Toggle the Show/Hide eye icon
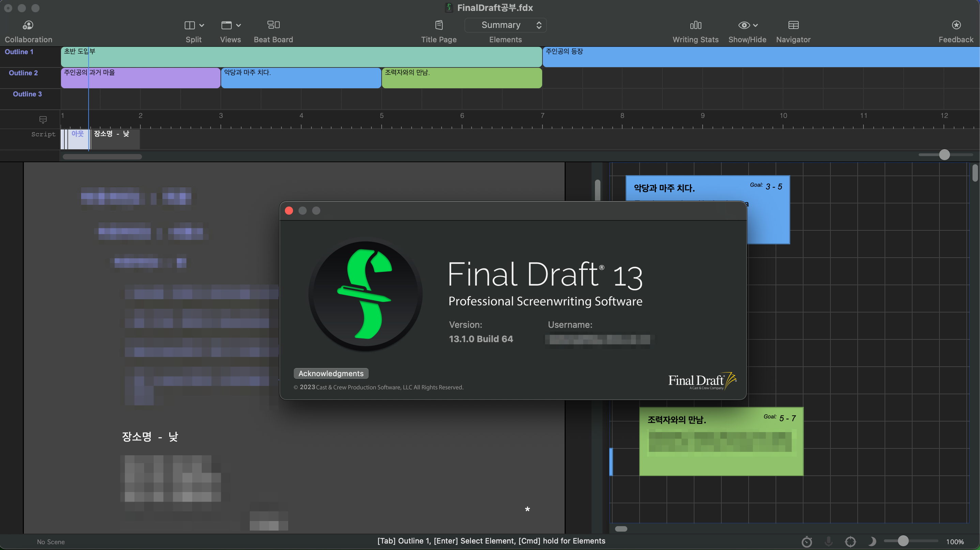This screenshot has width=980, height=550. click(x=744, y=25)
